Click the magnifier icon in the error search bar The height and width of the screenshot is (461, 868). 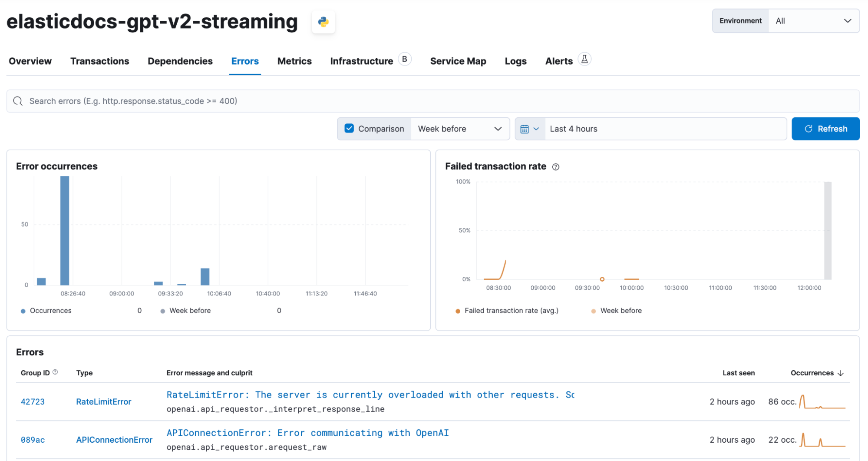(18, 101)
